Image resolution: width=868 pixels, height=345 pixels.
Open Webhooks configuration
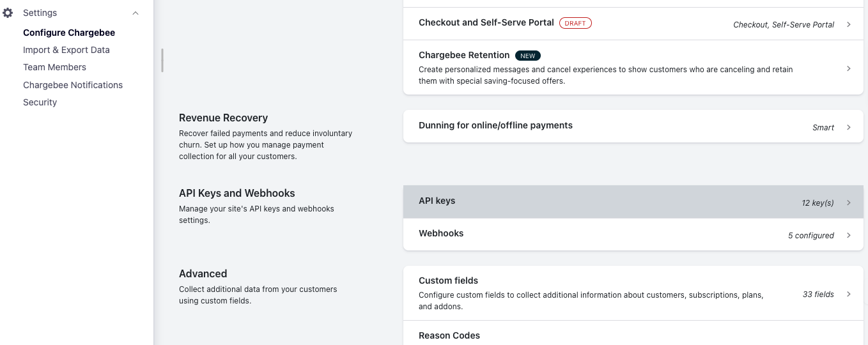pyautogui.click(x=441, y=233)
